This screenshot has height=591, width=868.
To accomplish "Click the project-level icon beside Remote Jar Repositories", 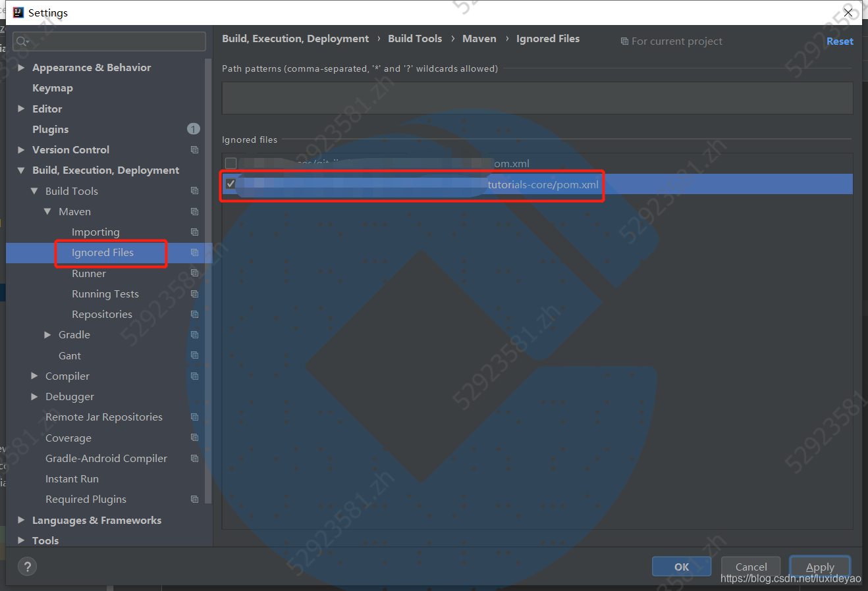I will coord(194,417).
